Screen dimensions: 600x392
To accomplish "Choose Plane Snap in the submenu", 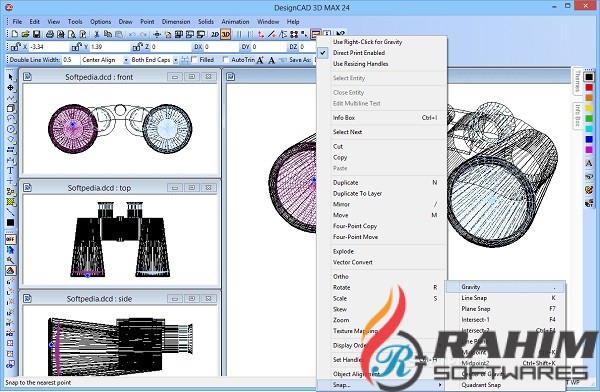I will [x=505, y=309].
